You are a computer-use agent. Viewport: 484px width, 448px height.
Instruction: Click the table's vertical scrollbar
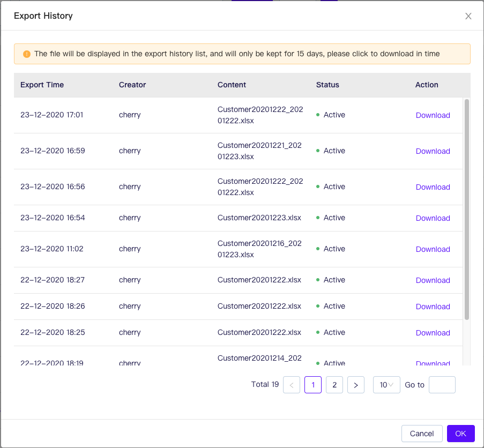tap(467, 209)
